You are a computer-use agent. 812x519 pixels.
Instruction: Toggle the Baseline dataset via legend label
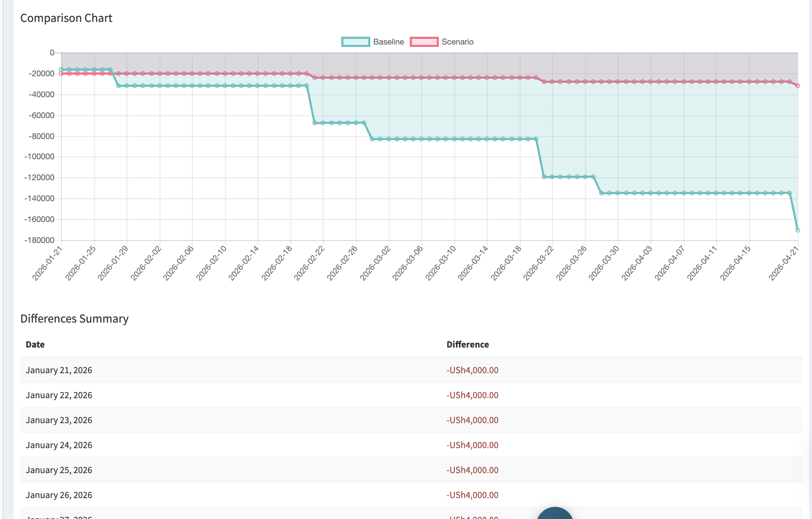click(388, 42)
